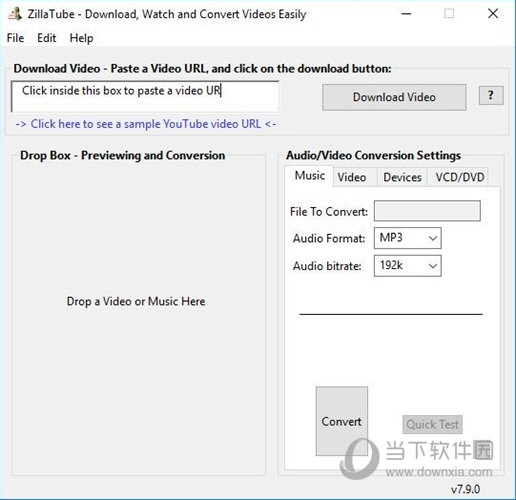The height and width of the screenshot is (500, 516).
Task: Open the Audio Format dropdown arrow
Action: click(433, 238)
